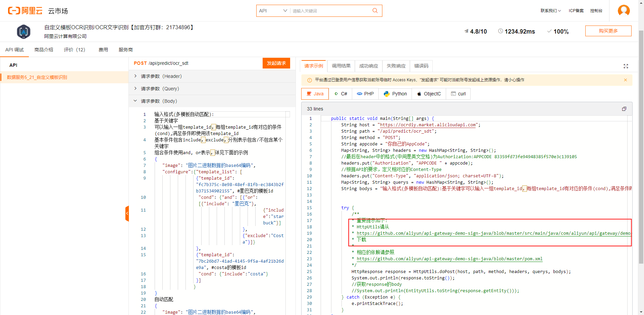The height and width of the screenshot is (315, 644).
Task: Open the HttpUtils GitHub demo link
Action: [493, 233]
